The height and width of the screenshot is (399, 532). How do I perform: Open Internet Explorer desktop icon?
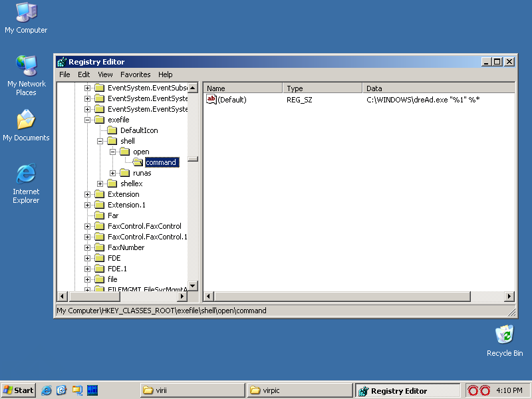coord(26,184)
